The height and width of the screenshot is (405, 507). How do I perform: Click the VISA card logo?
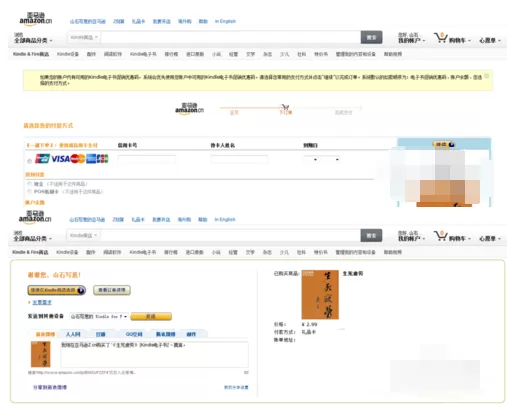[x=60, y=159]
